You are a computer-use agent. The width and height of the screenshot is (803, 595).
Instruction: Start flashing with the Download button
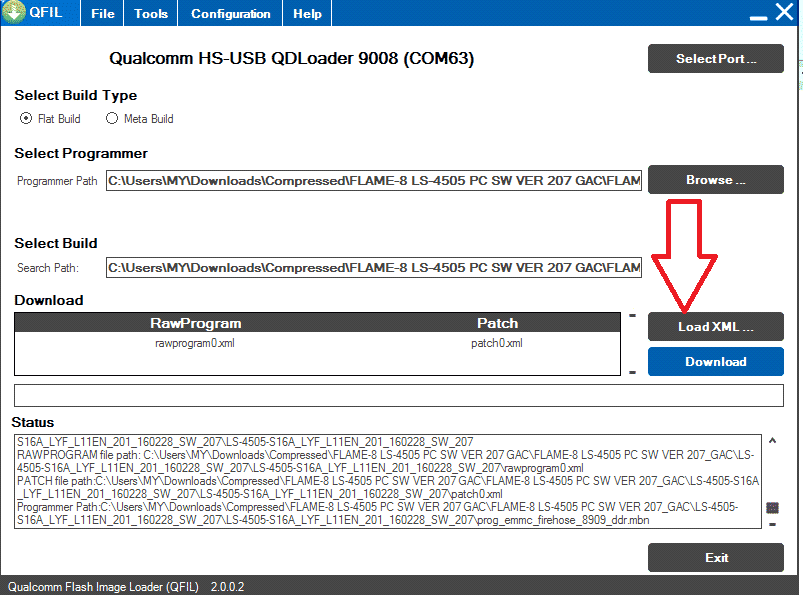[x=715, y=362]
